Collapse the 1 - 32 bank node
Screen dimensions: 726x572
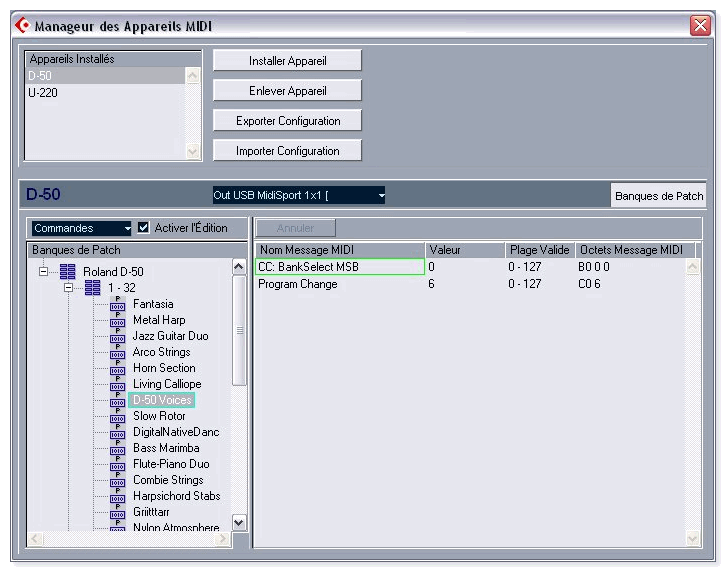click(x=69, y=288)
